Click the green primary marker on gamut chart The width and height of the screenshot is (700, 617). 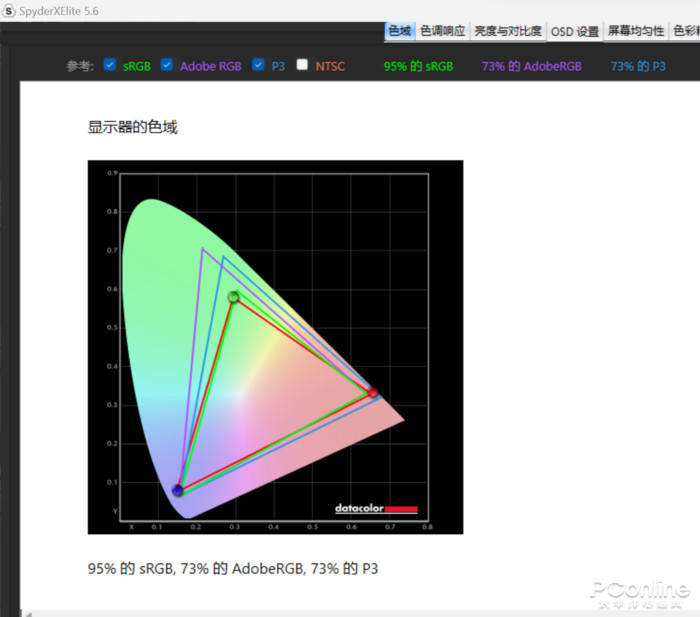click(x=233, y=297)
